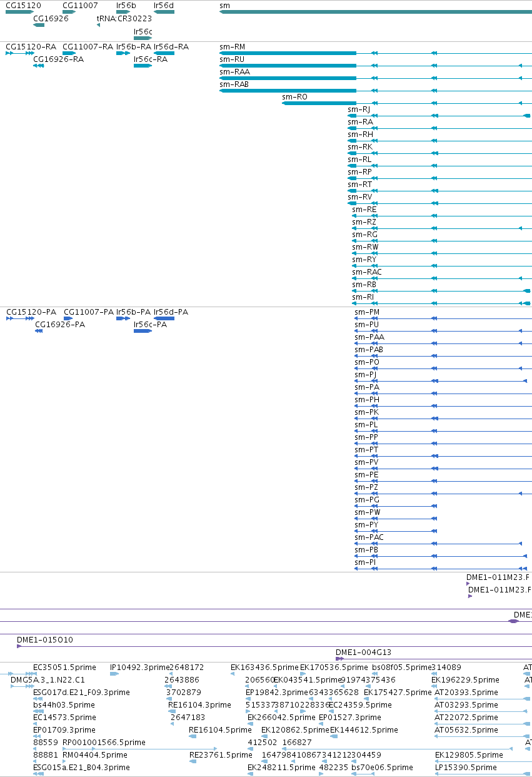Select the Ir56d gene label

click(x=164, y=6)
